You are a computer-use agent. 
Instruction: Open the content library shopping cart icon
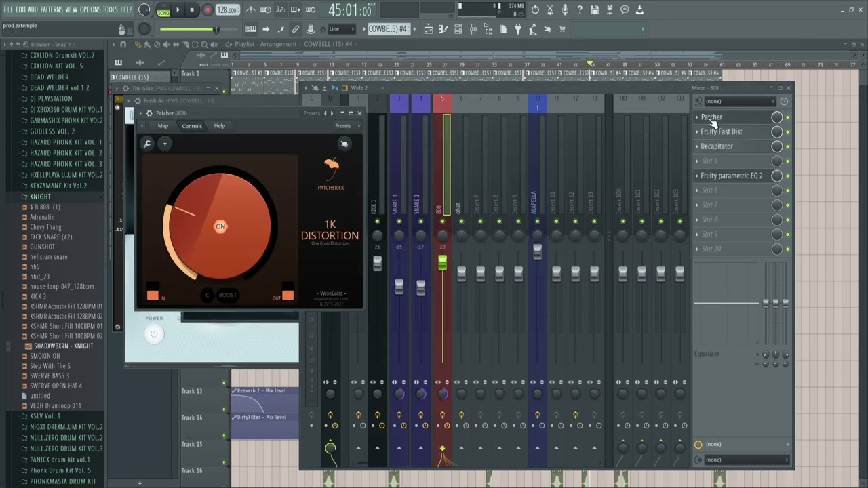562,29
